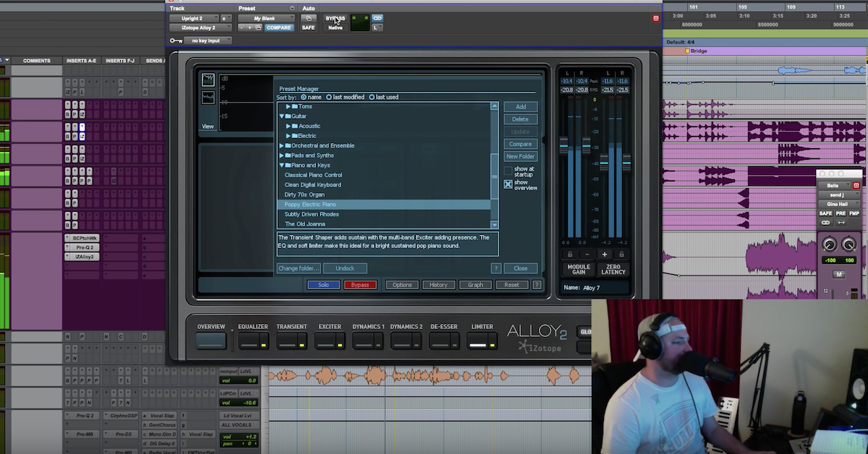Click the Pads and Synths folder icon
868x454 pixels.
point(288,155)
